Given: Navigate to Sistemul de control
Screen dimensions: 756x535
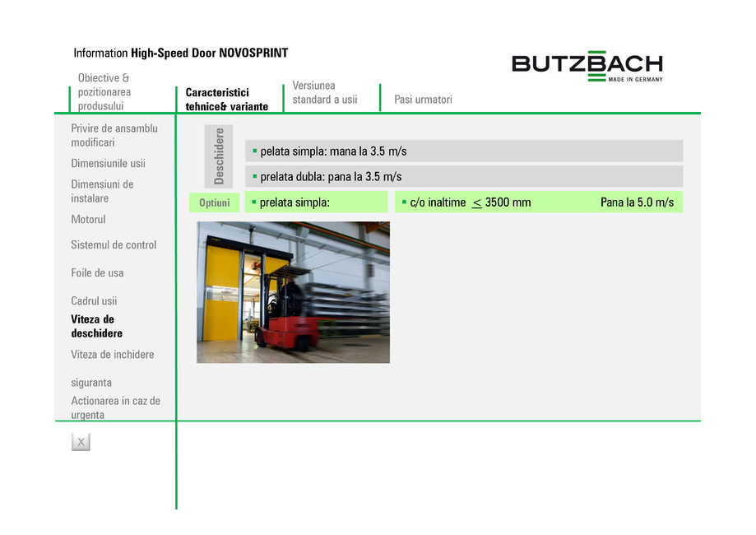Looking at the screenshot, I should tap(114, 244).
